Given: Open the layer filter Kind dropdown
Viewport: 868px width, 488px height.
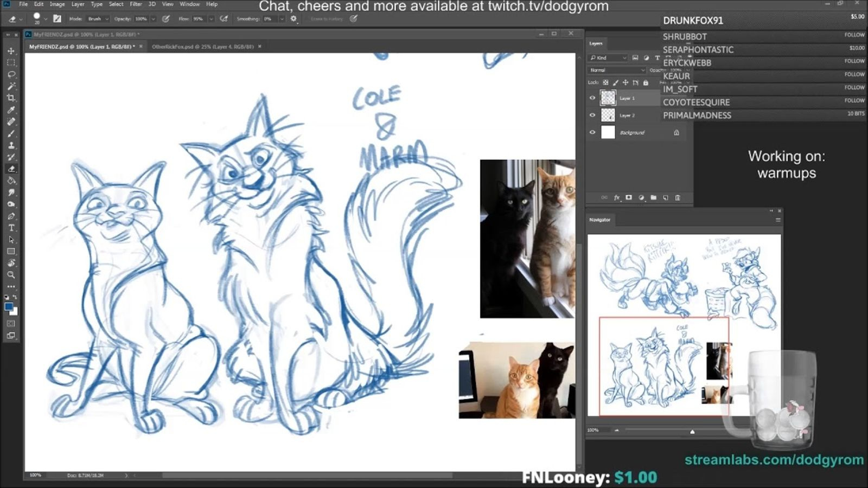Looking at the screenshot, I should [x=608, y=58].
